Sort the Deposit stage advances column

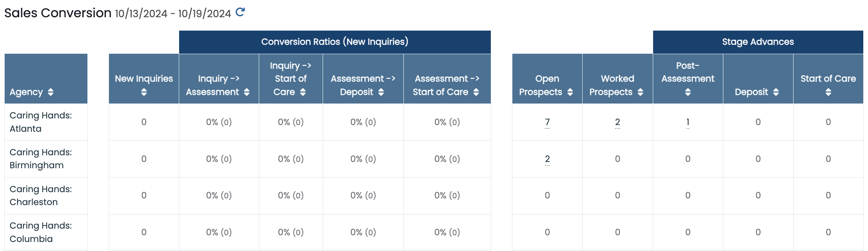775,92
